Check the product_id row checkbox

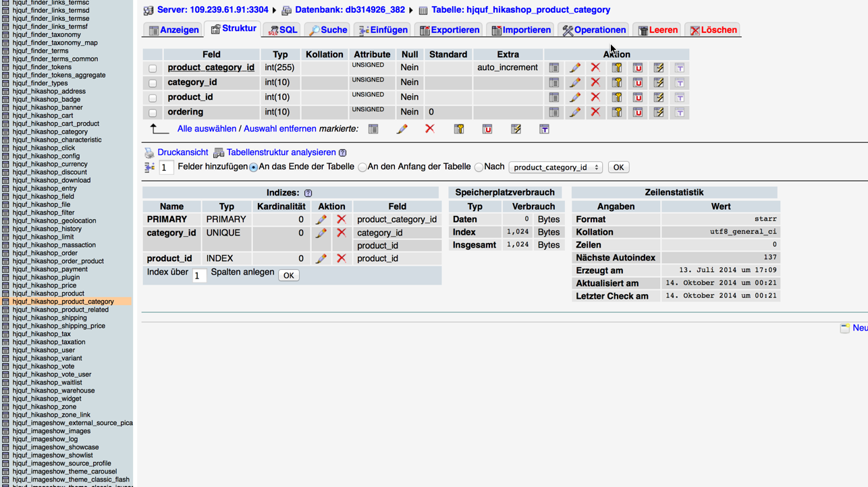[x=153, y=98]
